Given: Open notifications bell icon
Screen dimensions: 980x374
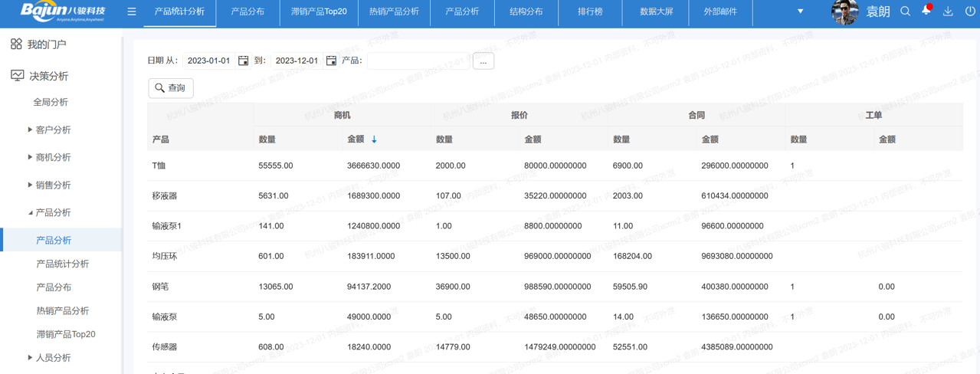Looking at the screenshot, I should [x=926, y=11].
